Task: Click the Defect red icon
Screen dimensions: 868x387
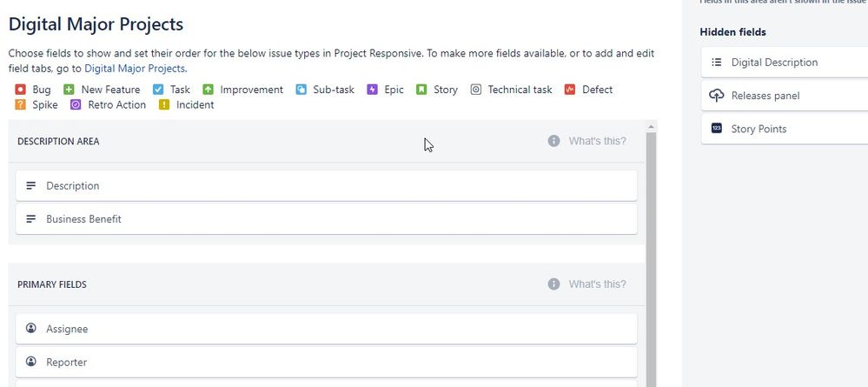Action: coord(570,90)
